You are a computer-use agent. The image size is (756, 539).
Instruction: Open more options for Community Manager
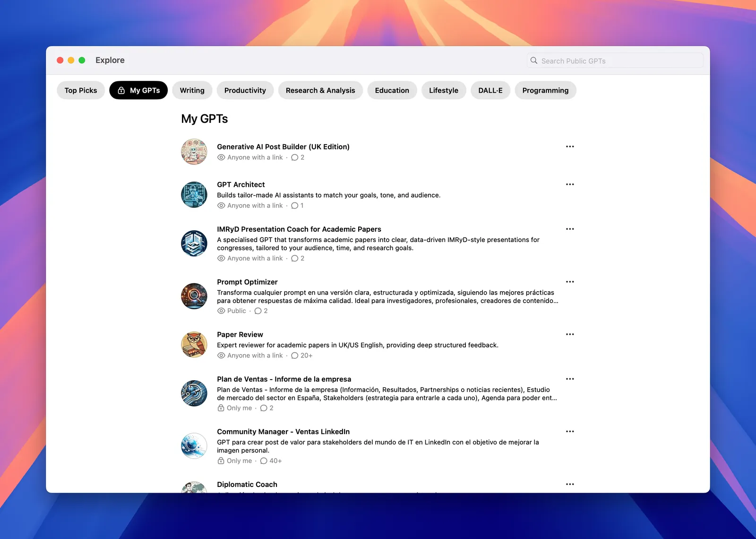click(570, 432)
